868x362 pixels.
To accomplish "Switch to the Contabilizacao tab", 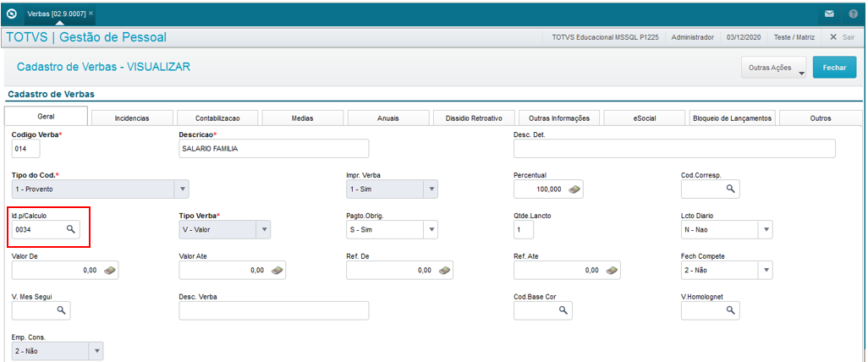I will (x=217, y=118).
